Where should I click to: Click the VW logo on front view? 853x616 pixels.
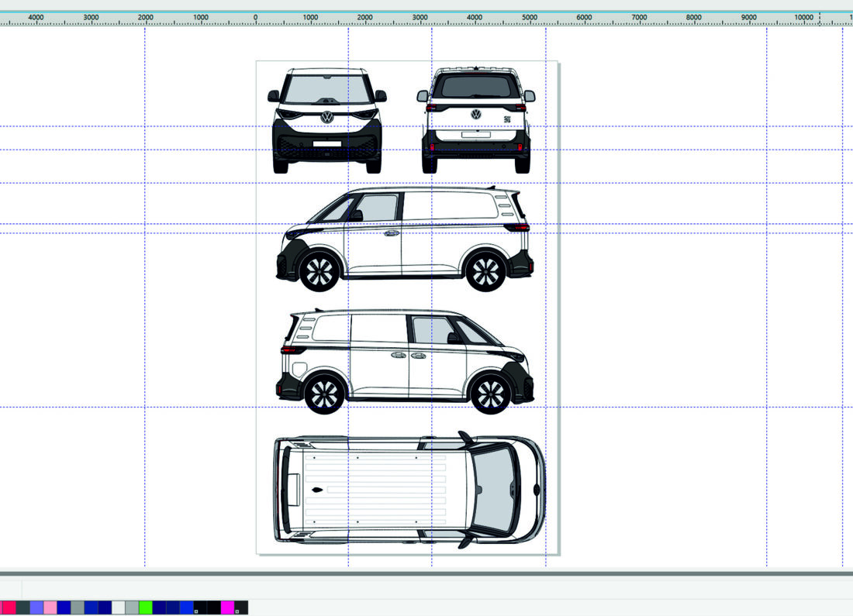[x=327, y=117]
